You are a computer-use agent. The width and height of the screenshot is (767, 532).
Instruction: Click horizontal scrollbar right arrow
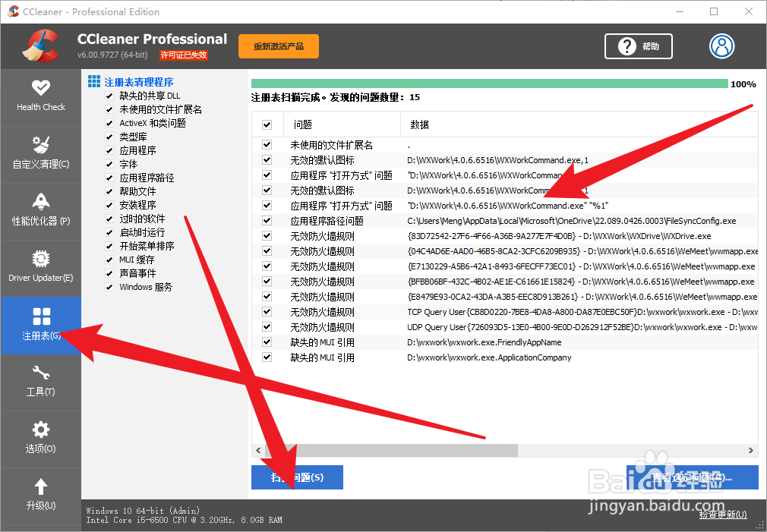[x=751, y=450]
